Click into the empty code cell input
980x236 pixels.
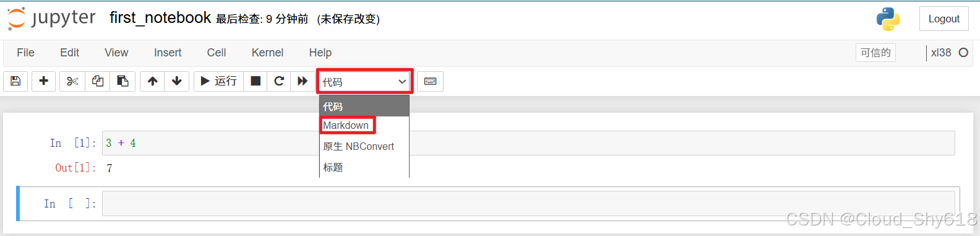click(528, 203)
